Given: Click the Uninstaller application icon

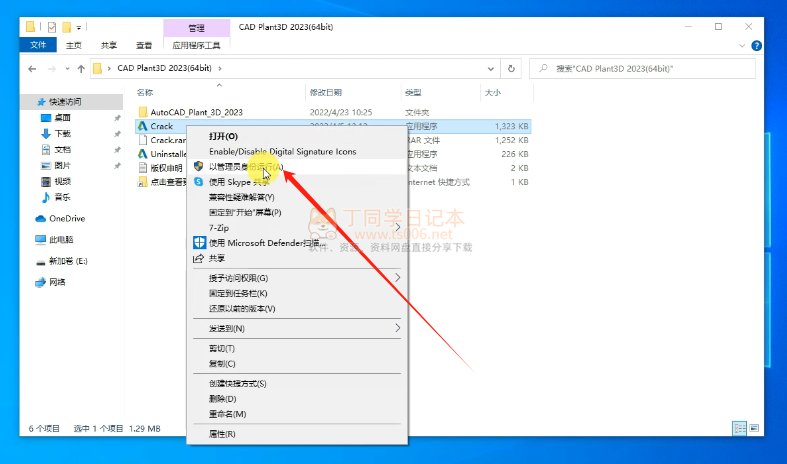Looking at the screenshot, I should tap(143, 154).
